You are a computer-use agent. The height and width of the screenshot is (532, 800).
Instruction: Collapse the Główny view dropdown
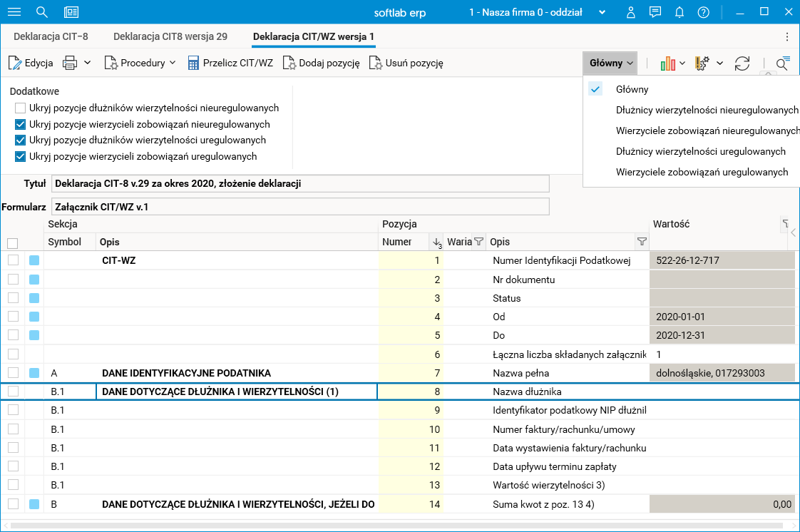pyautogui.click(x=612, y=63)
